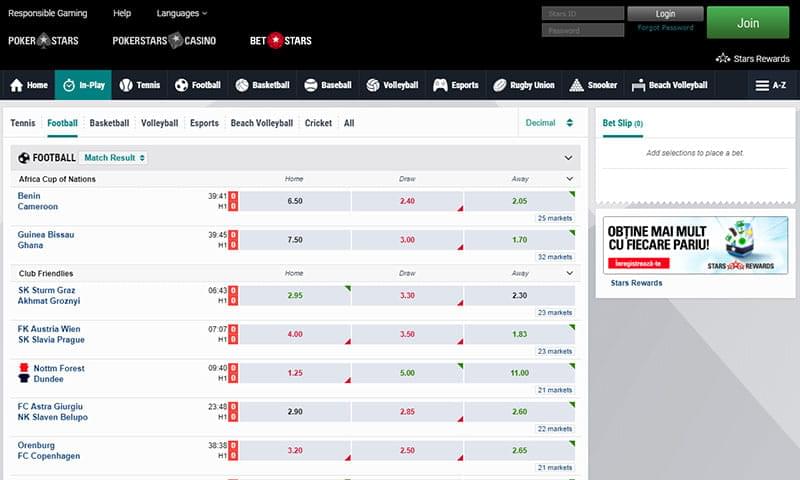Click the PokerStars Casino logo

coord(164,41)
